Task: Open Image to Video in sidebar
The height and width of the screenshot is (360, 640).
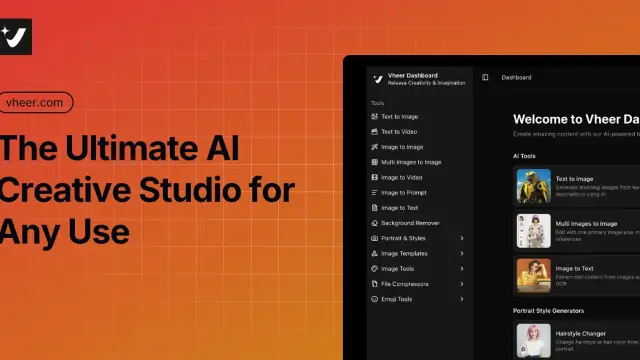Action: point(402,178)
